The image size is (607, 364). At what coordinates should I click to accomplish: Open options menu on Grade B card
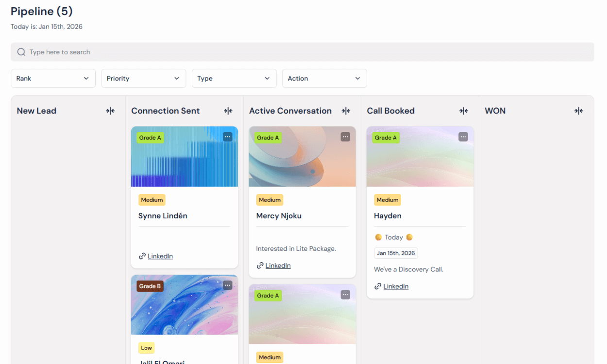click(x=228, y=285)
